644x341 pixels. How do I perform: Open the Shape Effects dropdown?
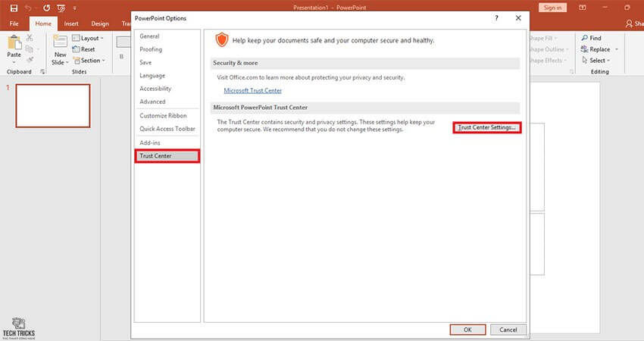tap(549, 61)
